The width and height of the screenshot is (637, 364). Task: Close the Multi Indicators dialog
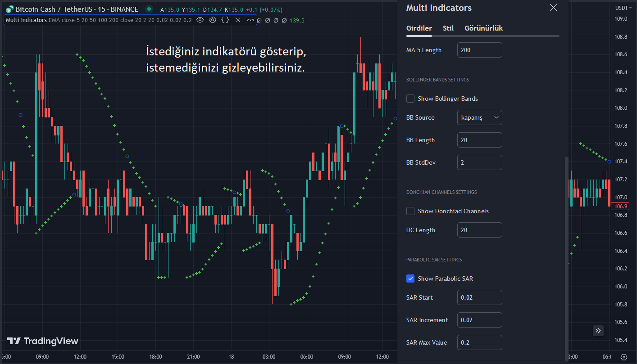pos(554,7)
